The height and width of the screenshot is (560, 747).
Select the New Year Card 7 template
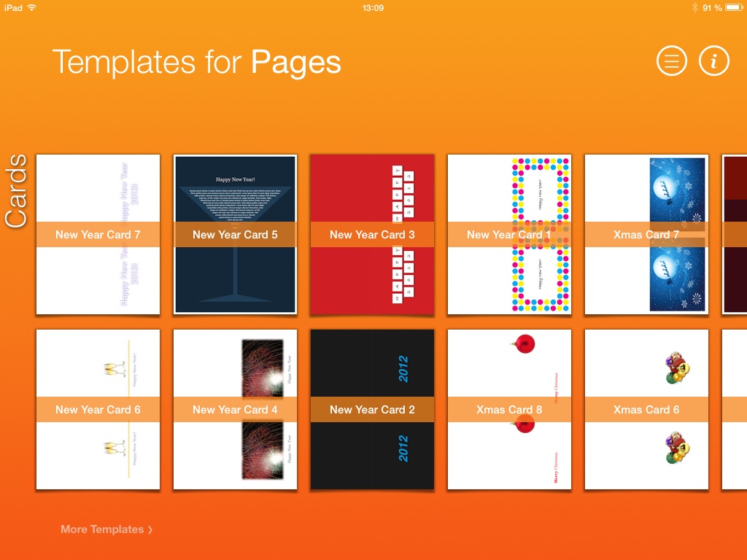(98, 235)
